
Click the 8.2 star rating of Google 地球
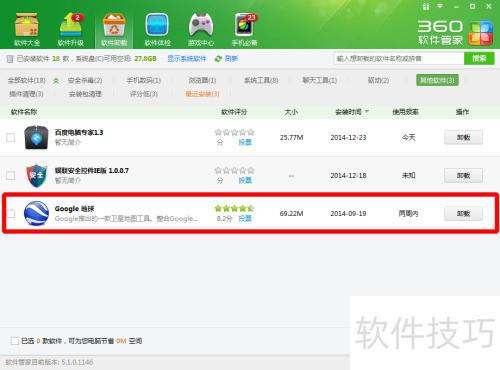pos(234,209)
